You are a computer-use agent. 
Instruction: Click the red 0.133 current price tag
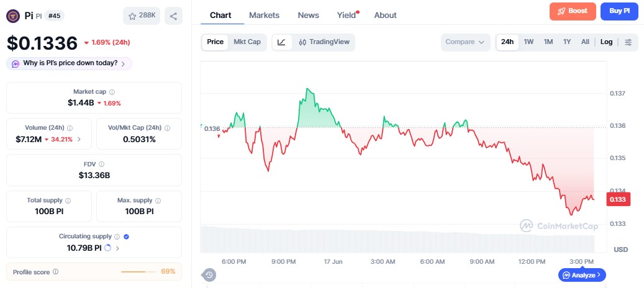click(x=618, y=199)
